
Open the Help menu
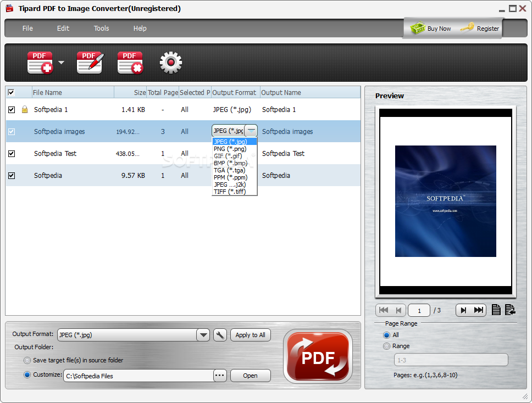coord(140,29)
